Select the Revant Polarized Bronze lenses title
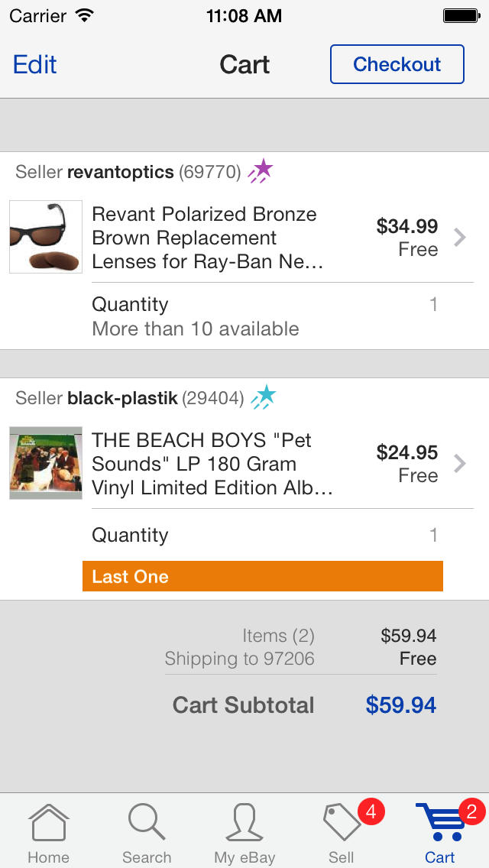 (207, 238)
